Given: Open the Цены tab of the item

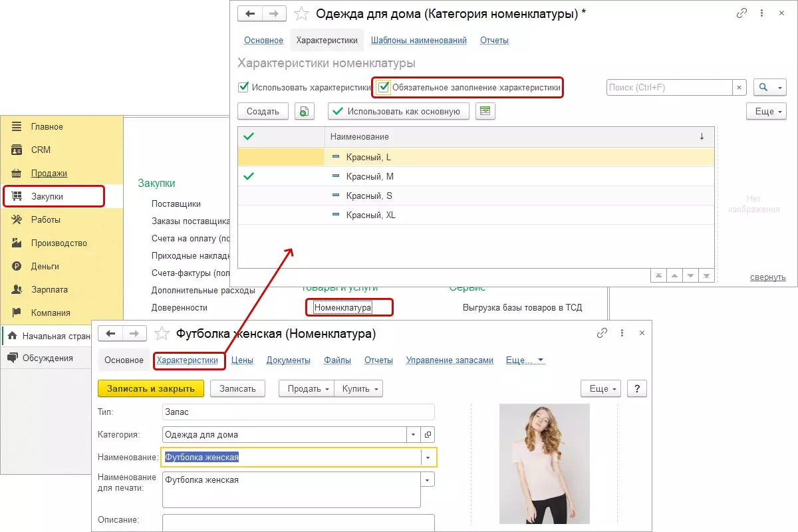Looking at the screenshot, I should (242, 360).
